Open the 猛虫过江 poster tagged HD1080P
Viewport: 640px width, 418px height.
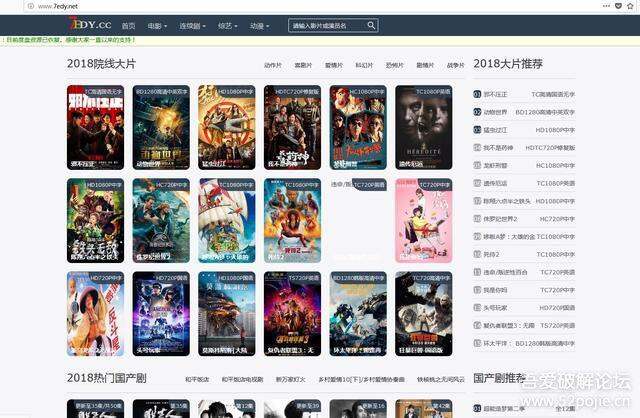(x=227, y=127)
